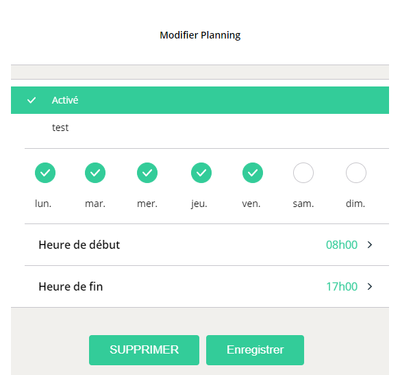Open the Heure de fin chevron
This screenshot has height=375, width=400.
pyautogui.click(x=370, y=286)
